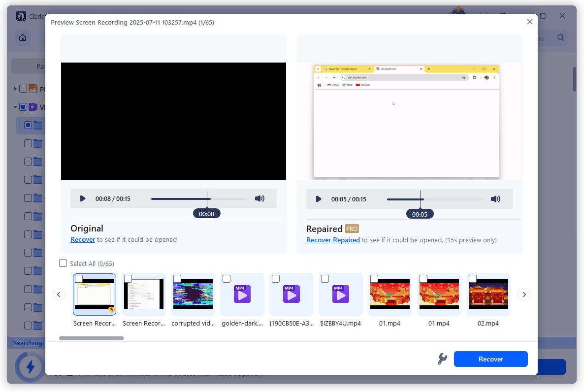Click the Recover link under Original

[83, 239]
